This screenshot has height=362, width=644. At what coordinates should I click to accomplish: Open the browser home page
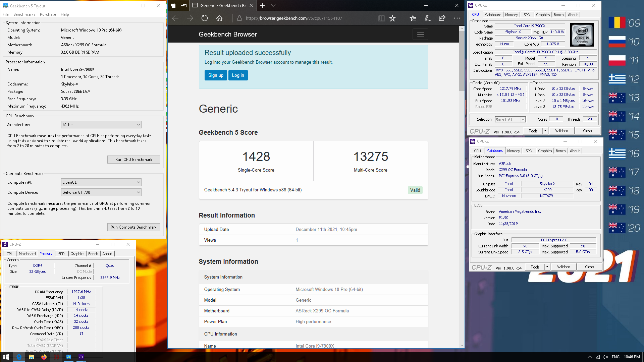[219, 18]
